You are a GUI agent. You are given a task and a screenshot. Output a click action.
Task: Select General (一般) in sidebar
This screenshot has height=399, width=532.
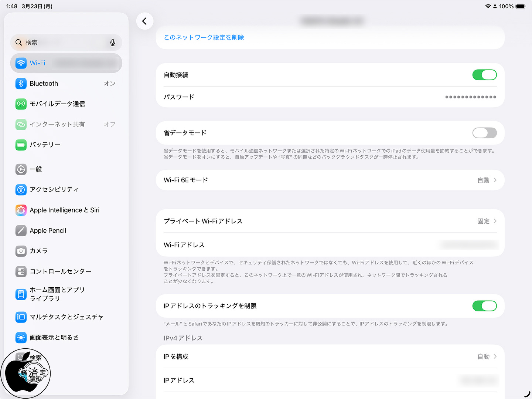36,169
